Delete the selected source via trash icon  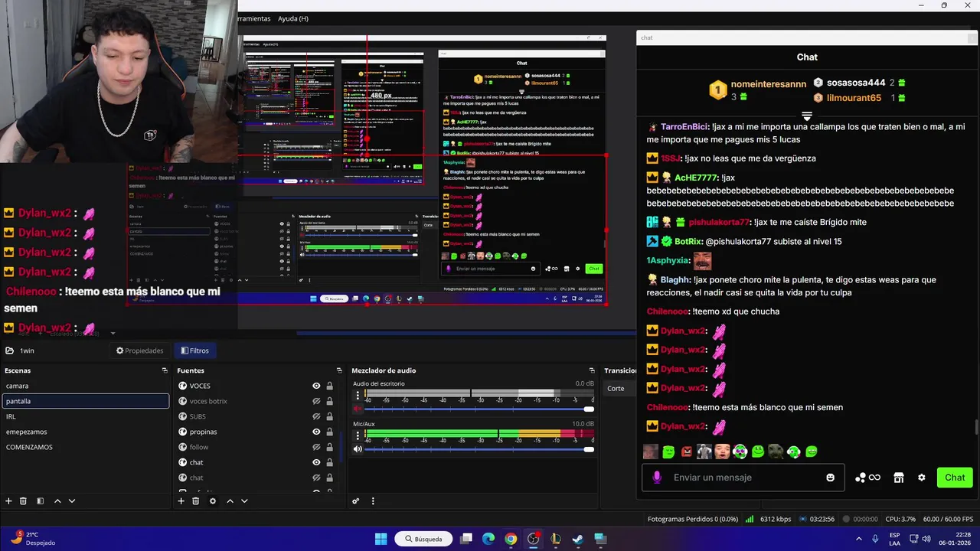(195, 501)
